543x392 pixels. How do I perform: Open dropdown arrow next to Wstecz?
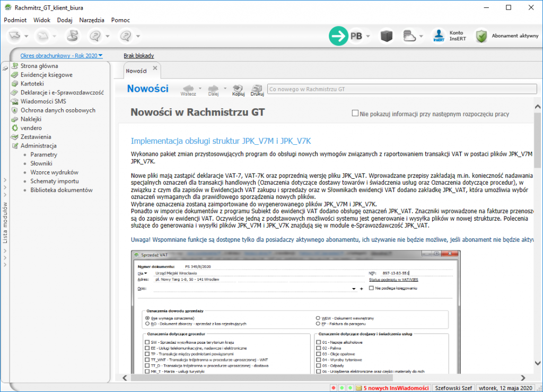pos(200,88)
